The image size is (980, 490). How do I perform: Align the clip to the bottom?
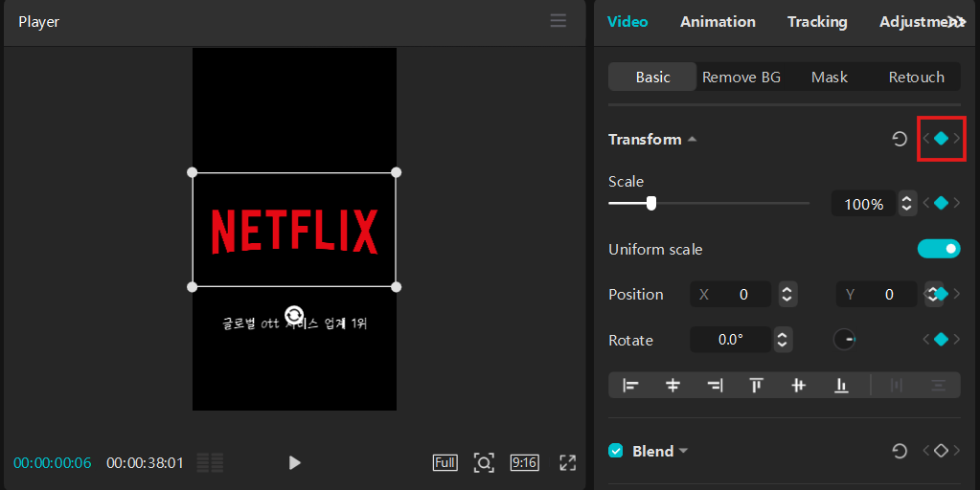841,386
